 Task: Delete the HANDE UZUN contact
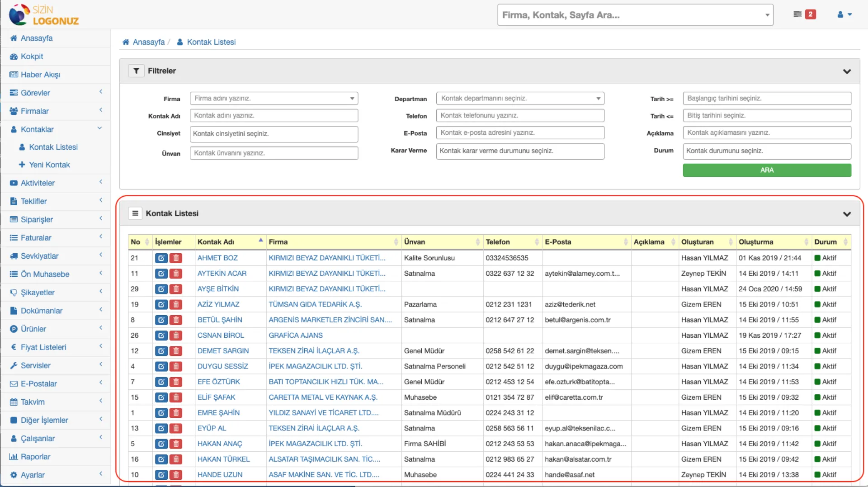click(176, 475)
